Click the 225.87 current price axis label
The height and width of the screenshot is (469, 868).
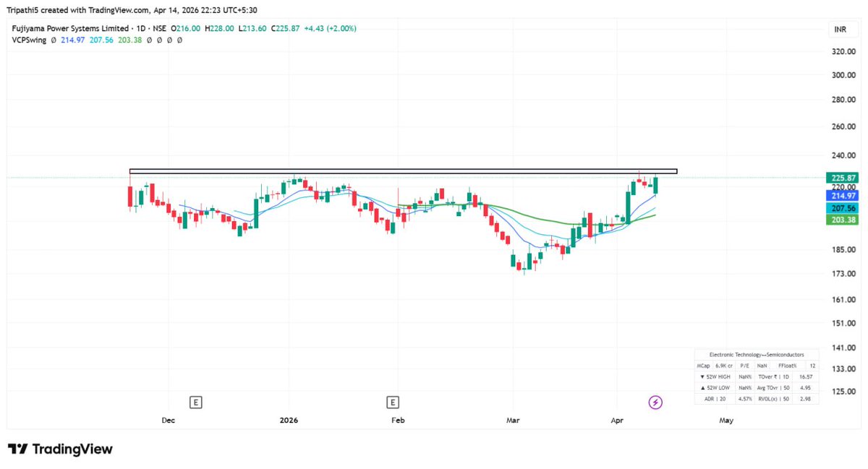tap(841, 178)
